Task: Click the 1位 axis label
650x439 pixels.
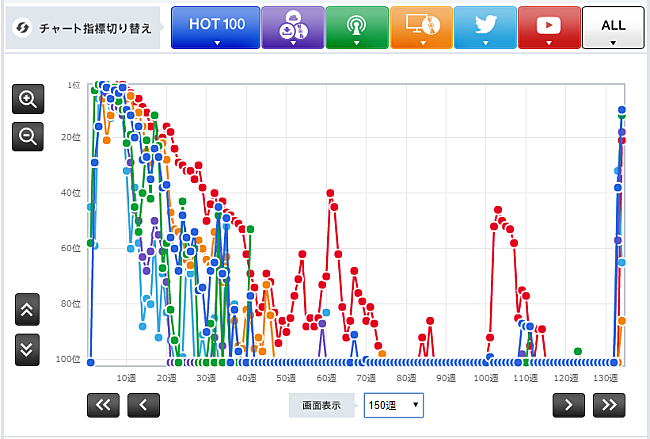Action: (74, 85)
